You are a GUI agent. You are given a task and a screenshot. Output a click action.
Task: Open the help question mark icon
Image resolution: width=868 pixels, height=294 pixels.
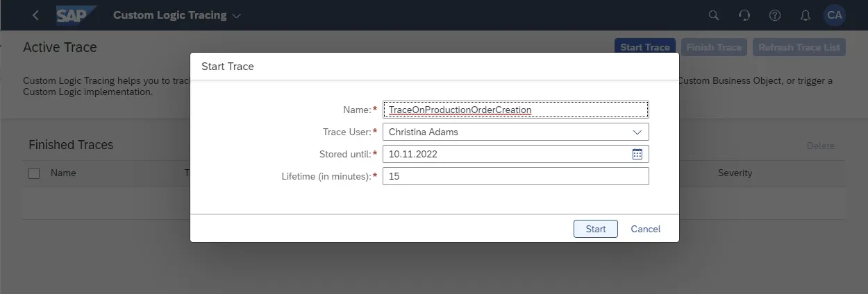coord(775,15)
